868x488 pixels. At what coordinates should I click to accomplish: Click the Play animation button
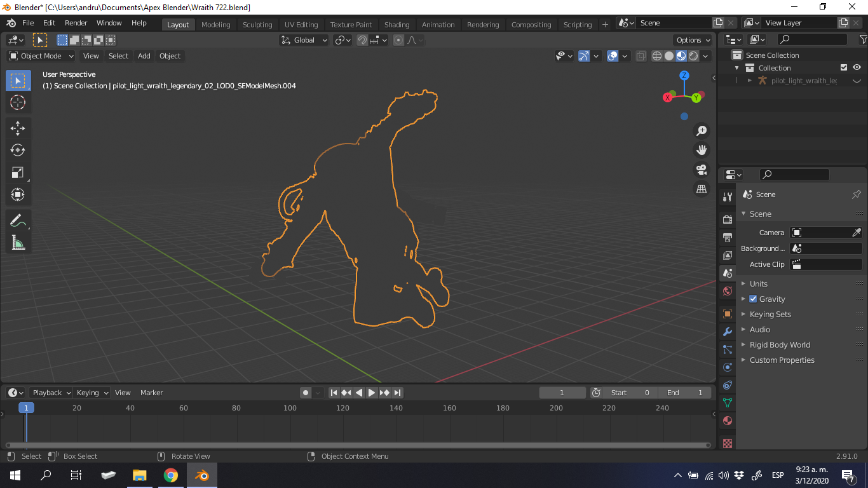click(x=372, y=393)
